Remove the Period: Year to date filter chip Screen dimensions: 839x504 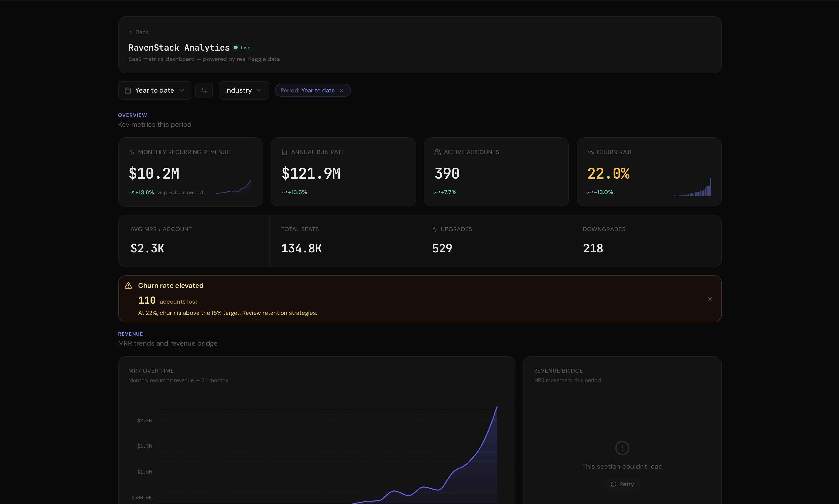342,90
